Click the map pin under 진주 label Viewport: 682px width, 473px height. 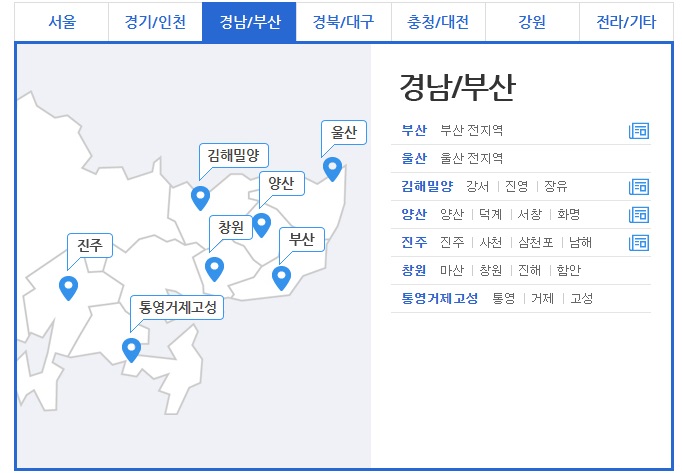[68, 288]
